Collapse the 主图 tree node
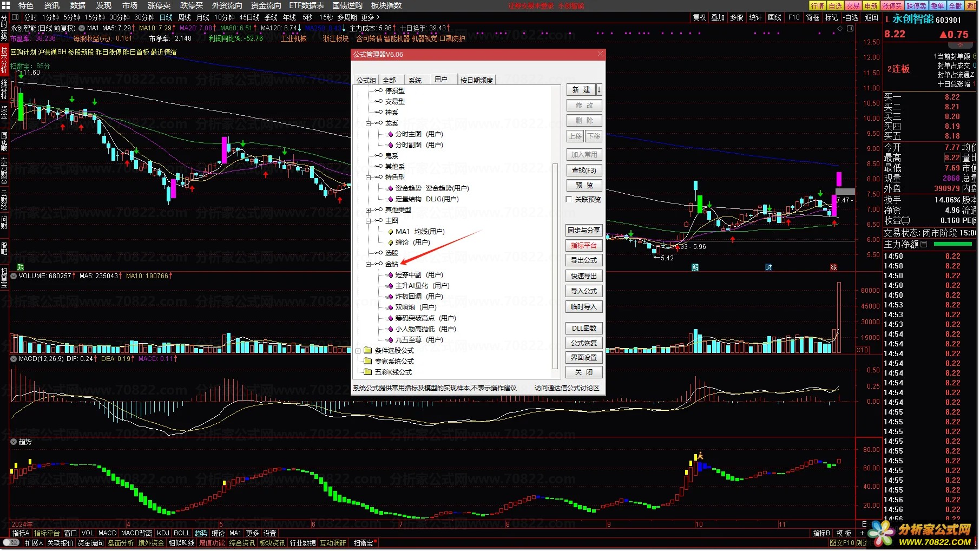 point(368,221)
